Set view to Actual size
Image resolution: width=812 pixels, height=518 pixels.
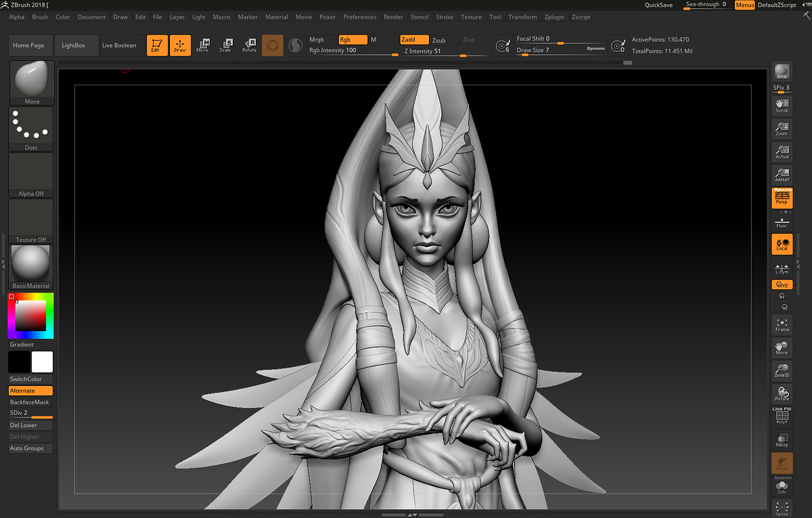782,152
